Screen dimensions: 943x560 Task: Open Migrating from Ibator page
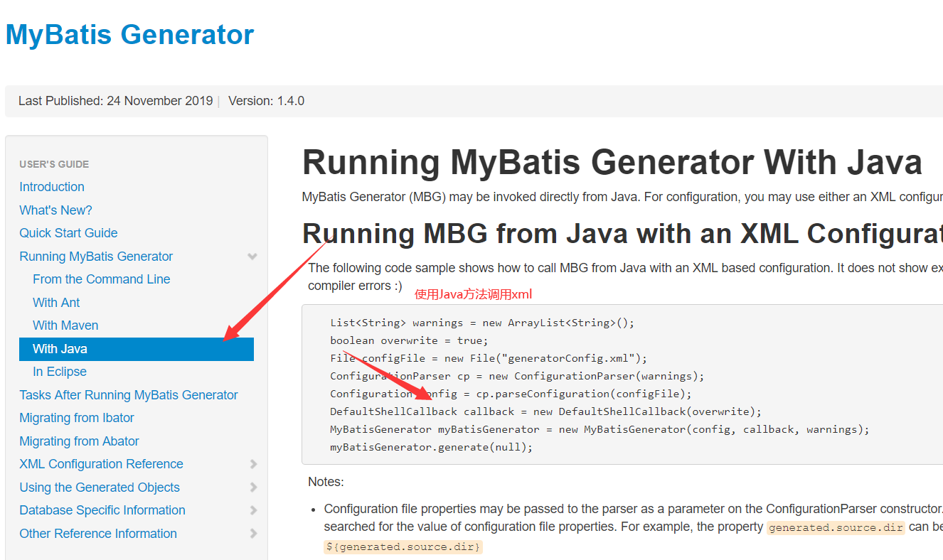click(x=77, y=418)
